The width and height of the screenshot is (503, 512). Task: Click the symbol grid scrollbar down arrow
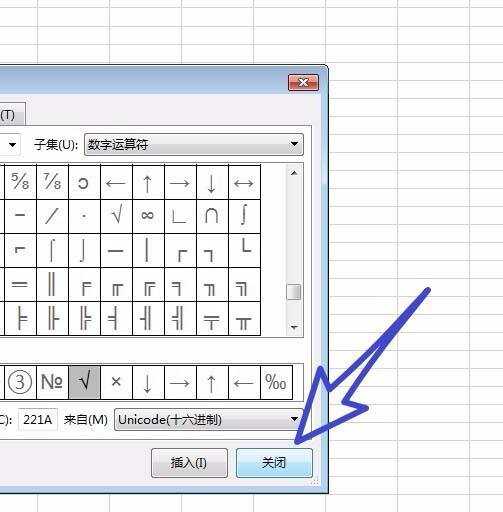pos(294,327)
